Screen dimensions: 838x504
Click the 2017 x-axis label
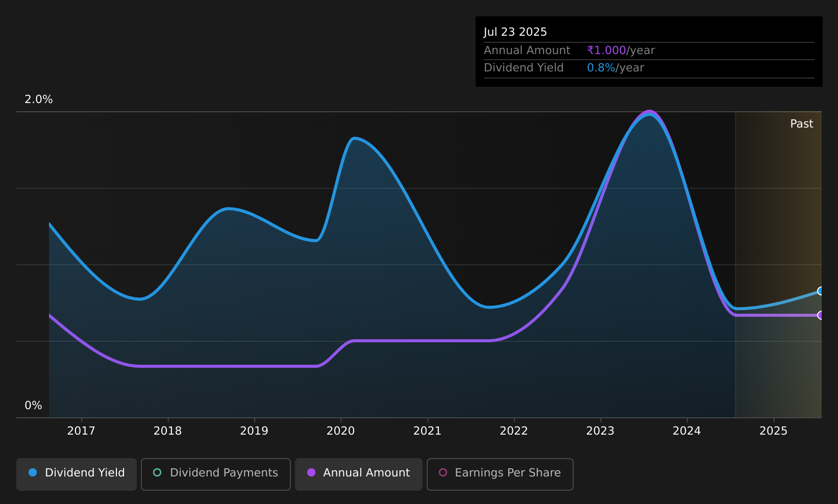(x=81, y=431)
